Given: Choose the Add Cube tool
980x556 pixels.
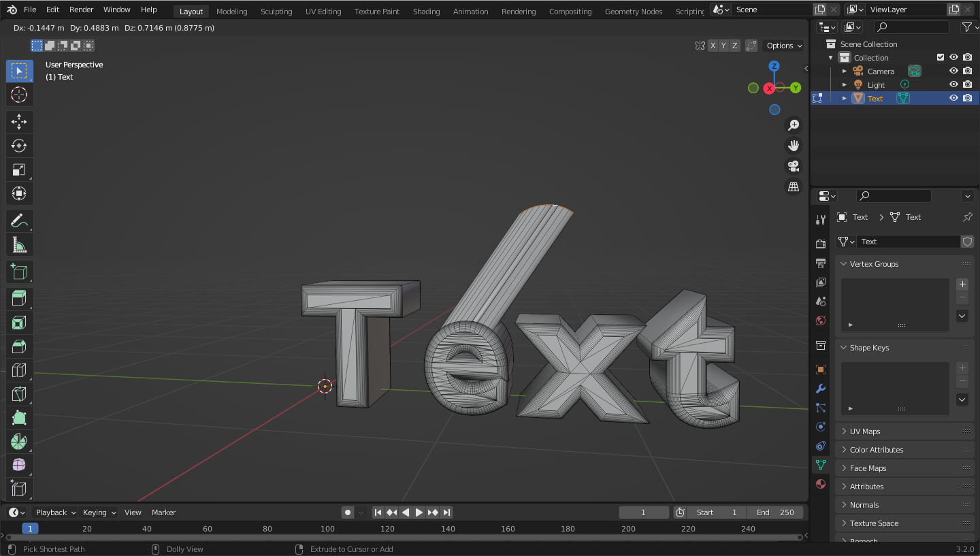Looking at the screenshot, I should pyautogui.click(x=20, y=272).
